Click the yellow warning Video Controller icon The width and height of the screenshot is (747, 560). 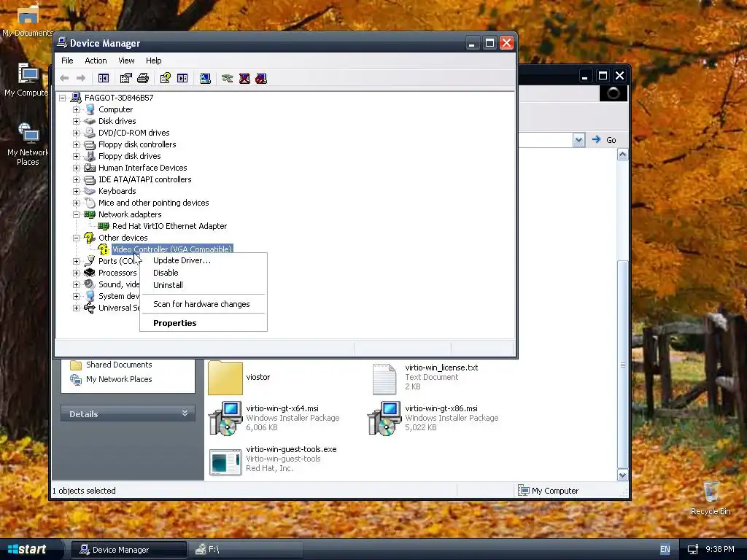coord(104,249)
